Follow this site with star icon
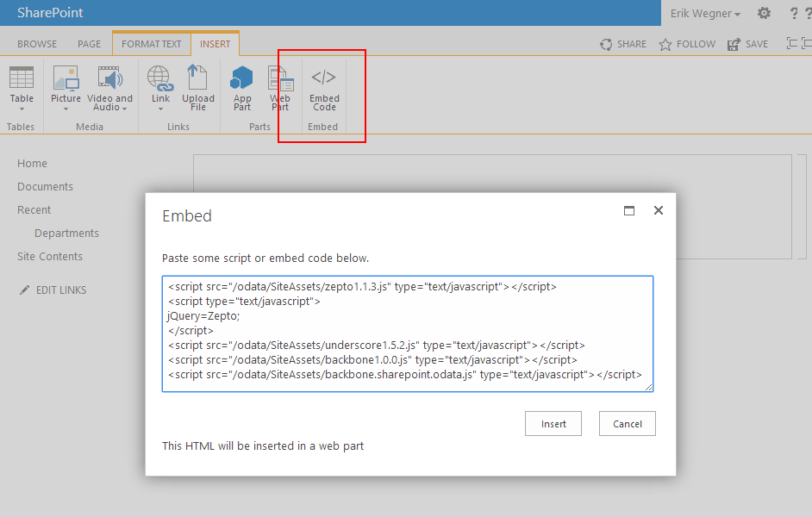Image resolution: width=812 pixels, height=517 pixels. (687, 44)
